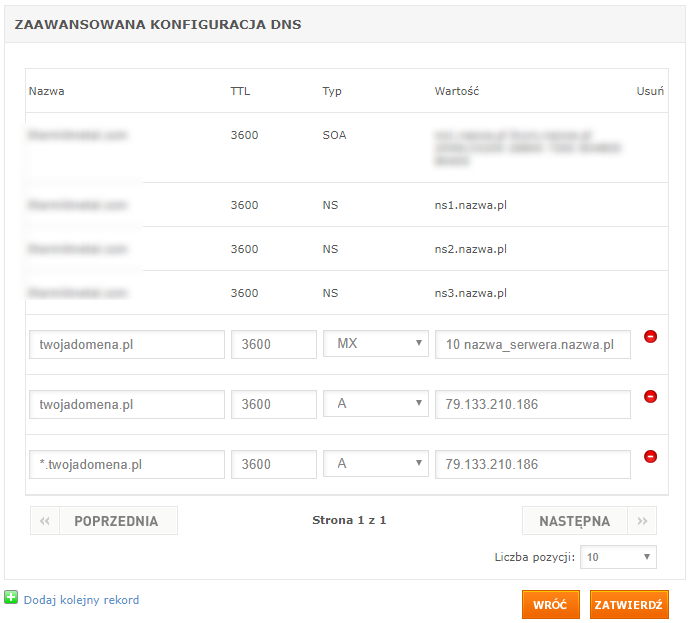Delete the MX record row
The image size is (693, 623).
click(x=650, y=337)
